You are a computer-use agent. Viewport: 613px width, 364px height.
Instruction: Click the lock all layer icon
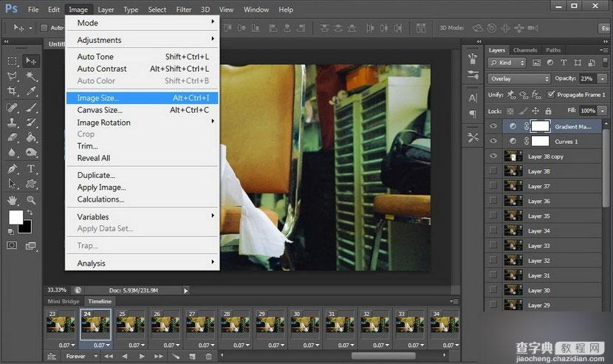(x=549, y=111)
